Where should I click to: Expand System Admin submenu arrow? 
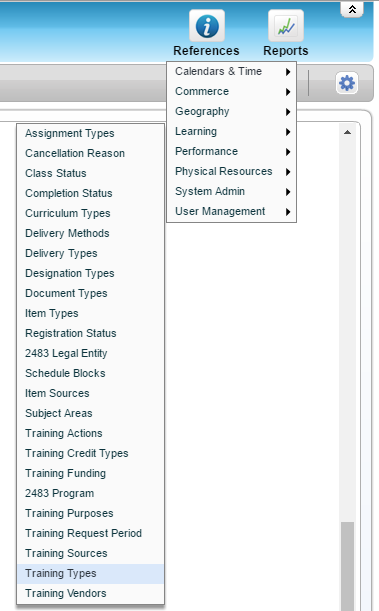(288, 192)
